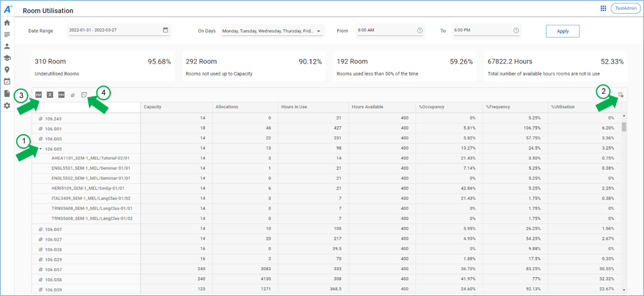The width and height of the screenshot is (644, 296).
Task: Click the Room Utilisation page title
Action: click(48, 11)
